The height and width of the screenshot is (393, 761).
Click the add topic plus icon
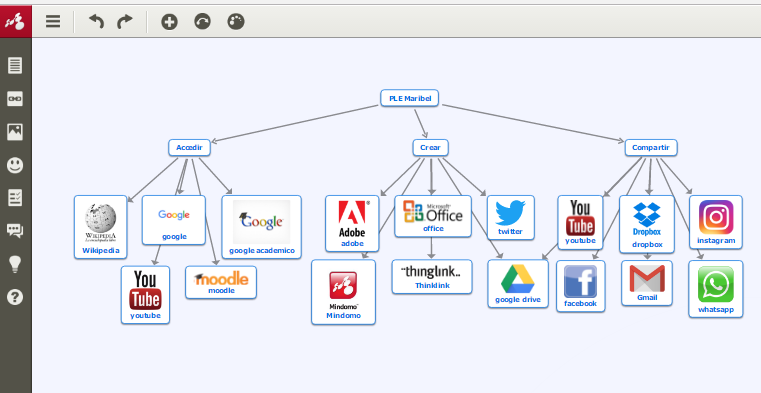pos(169,21)
